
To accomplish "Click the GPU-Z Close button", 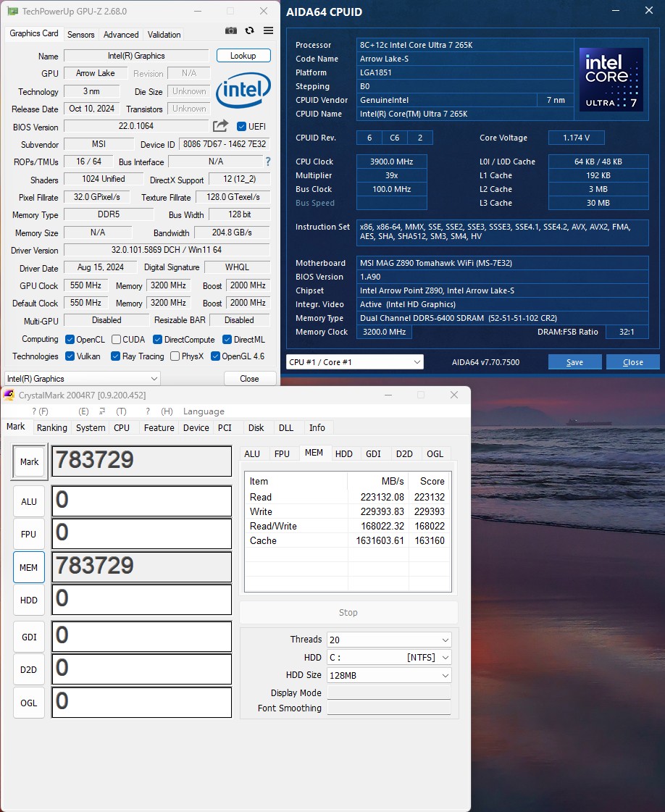I will click(249, 379).
